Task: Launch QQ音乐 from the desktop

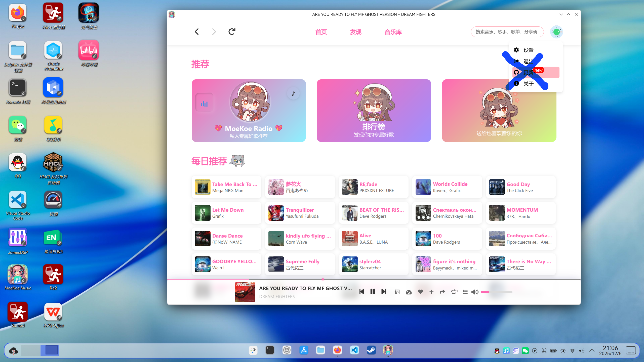Action: tap(53, 129)
